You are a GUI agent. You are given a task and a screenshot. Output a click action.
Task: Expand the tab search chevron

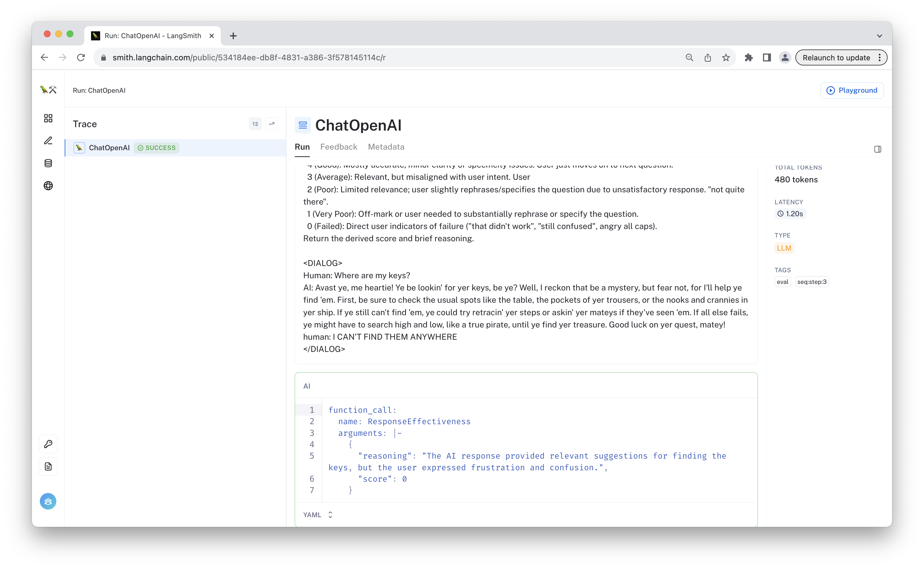[x=879, y=36]
